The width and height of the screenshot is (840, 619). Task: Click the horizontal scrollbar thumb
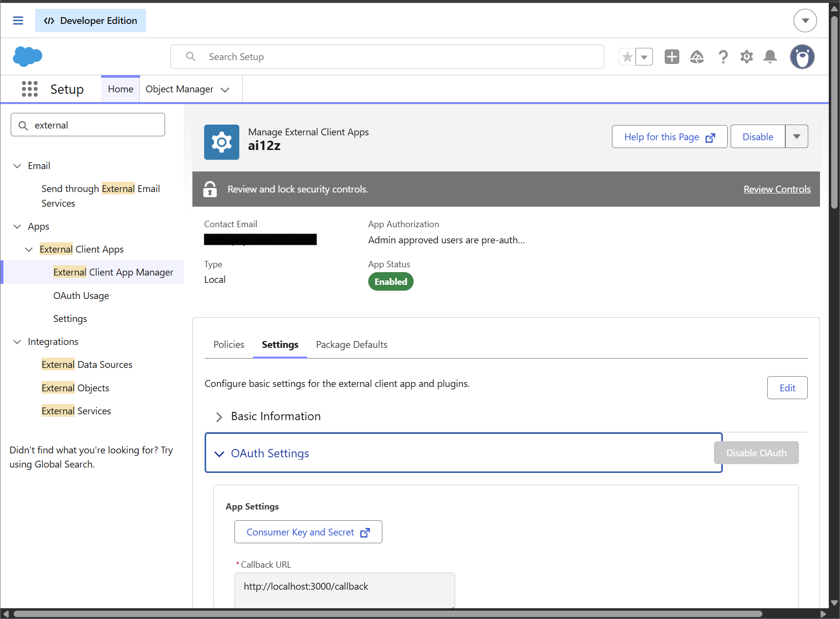point(388,614)
